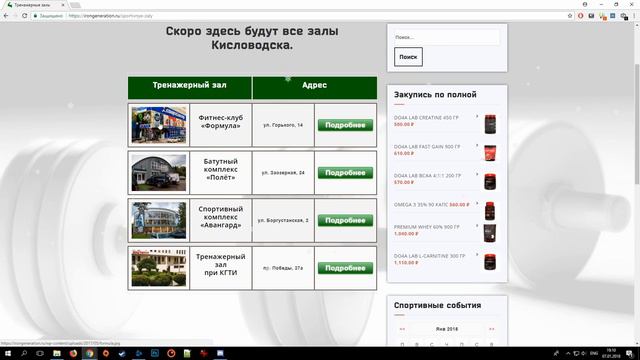Open Chrome's three-dot menu
640x360 pixels.
635,16
